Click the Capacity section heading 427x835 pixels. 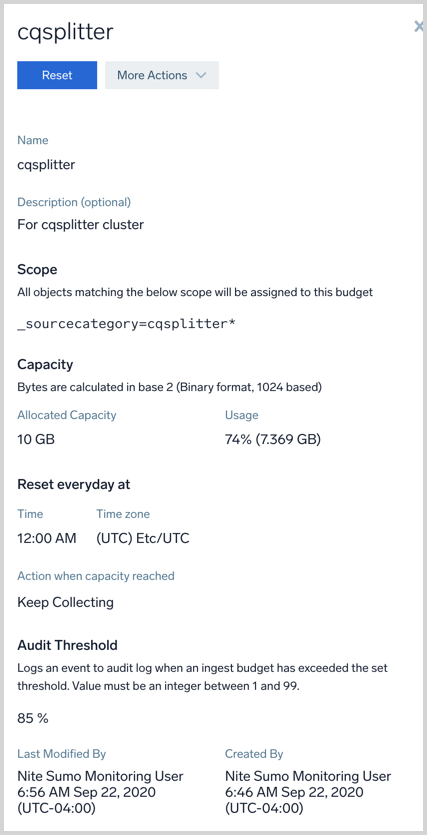[x=45, y=365]
